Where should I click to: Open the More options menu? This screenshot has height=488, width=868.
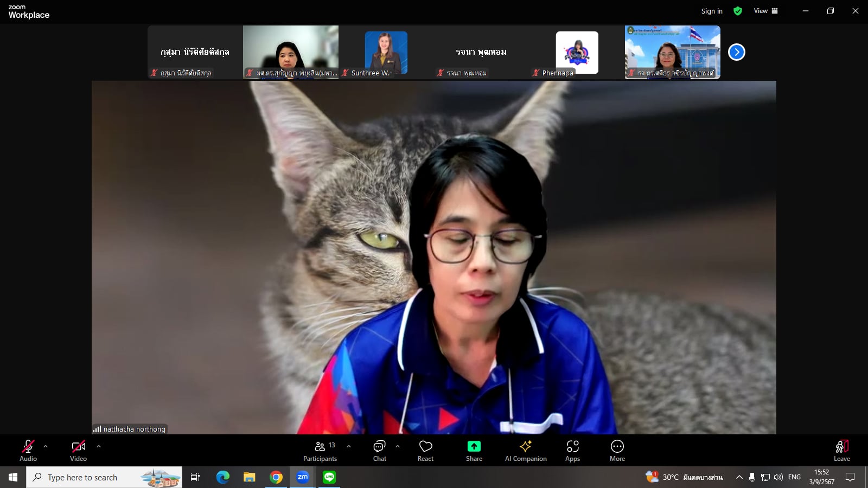coord(617,451)
